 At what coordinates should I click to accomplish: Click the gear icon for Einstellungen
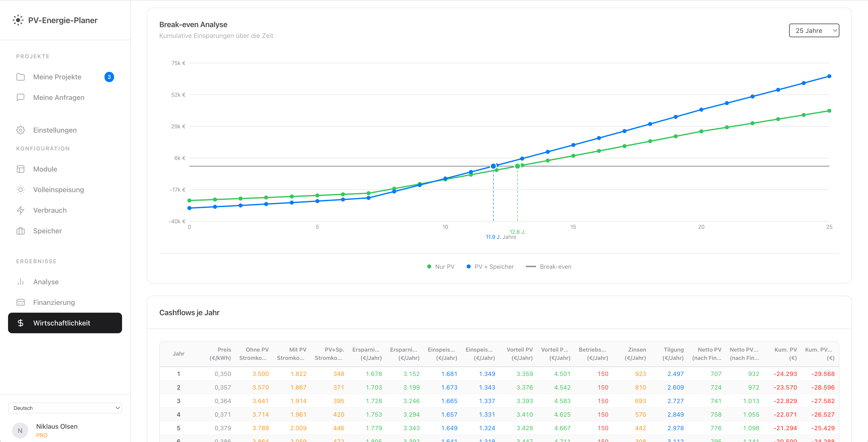point(21,130)
